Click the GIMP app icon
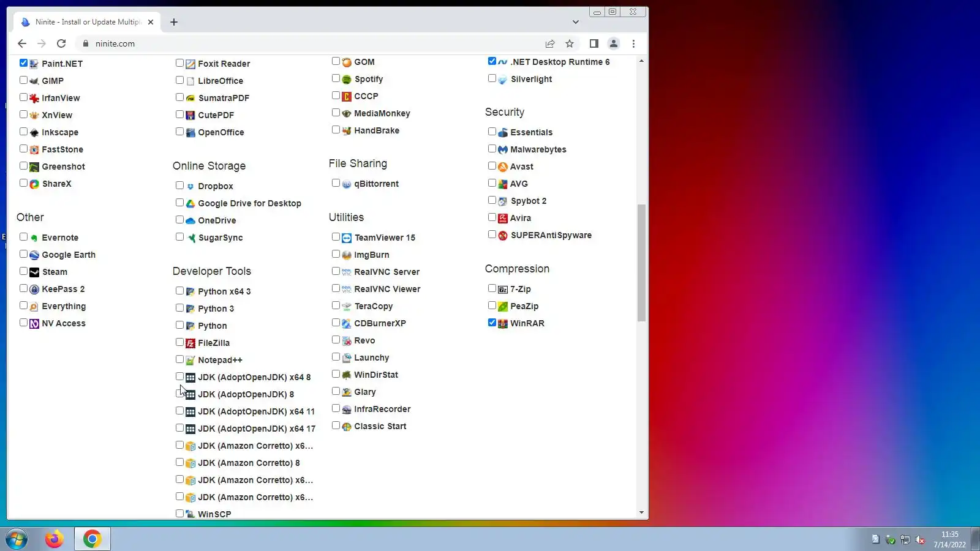This screenshot has width=980, height=551. point(34,81)
